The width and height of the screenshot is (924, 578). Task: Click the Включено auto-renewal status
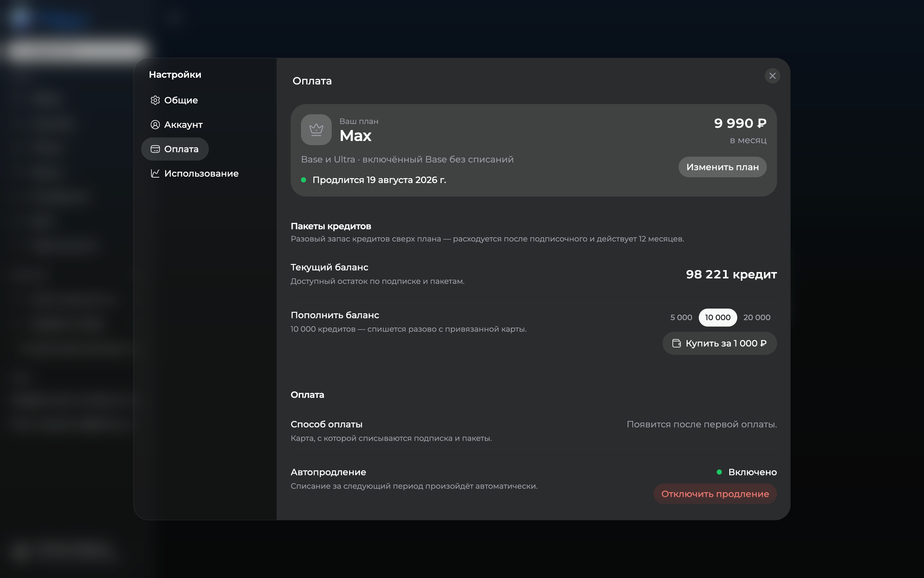[752, 472]
